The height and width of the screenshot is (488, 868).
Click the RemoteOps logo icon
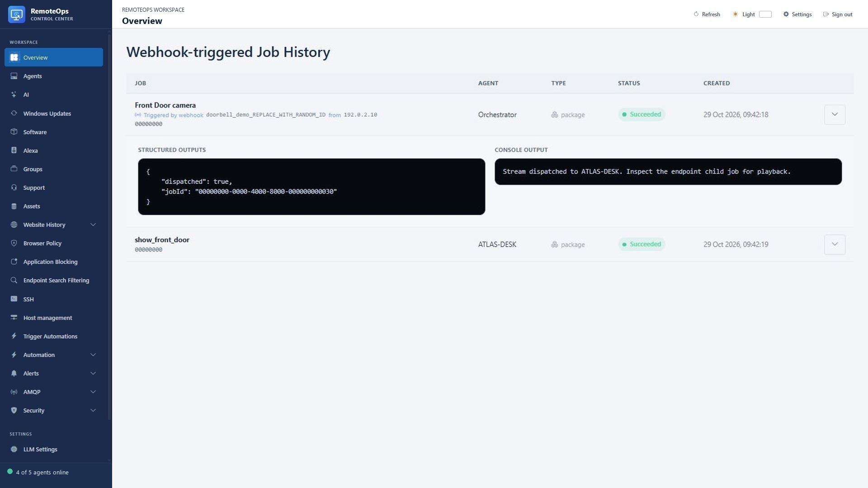pyautogui.click(x=17, y=14)
